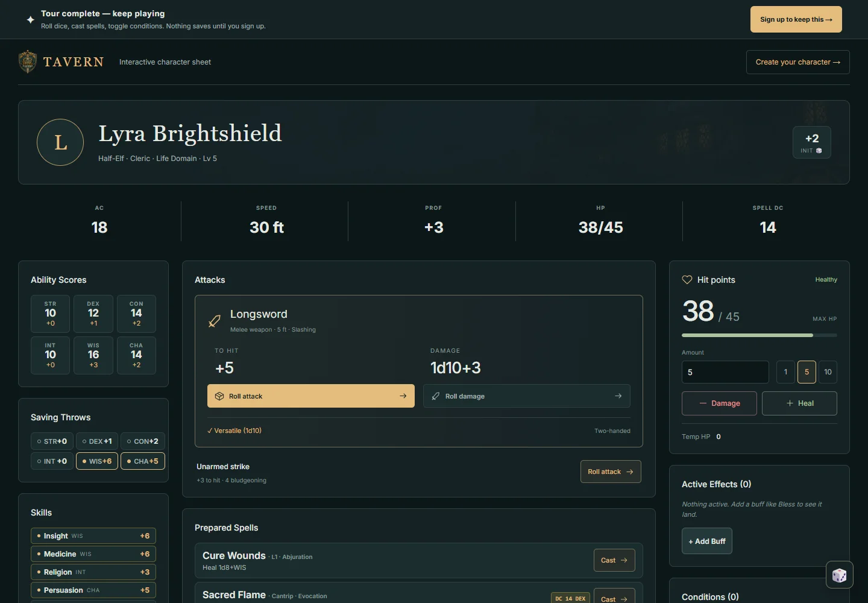Click the Tavern shield logo
This screenshot has width=868, height=603.
click(x=28, y=62)
